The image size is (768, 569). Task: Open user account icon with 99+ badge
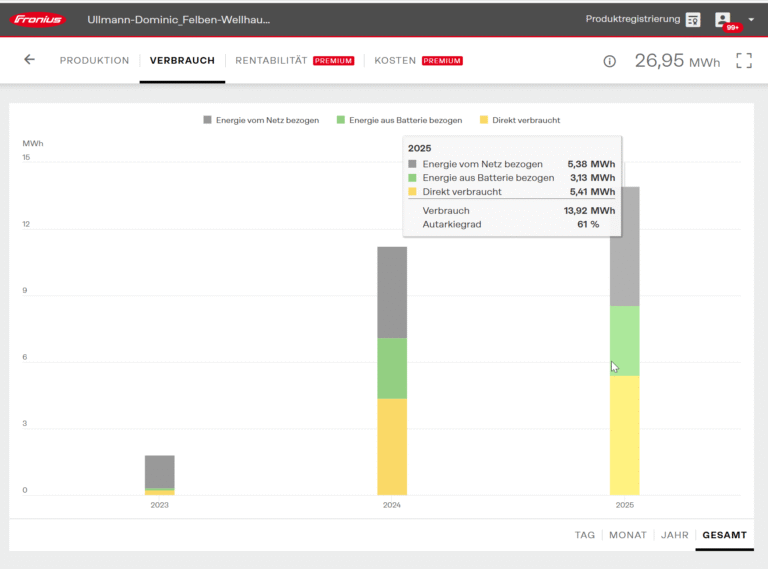coord(724,20)
